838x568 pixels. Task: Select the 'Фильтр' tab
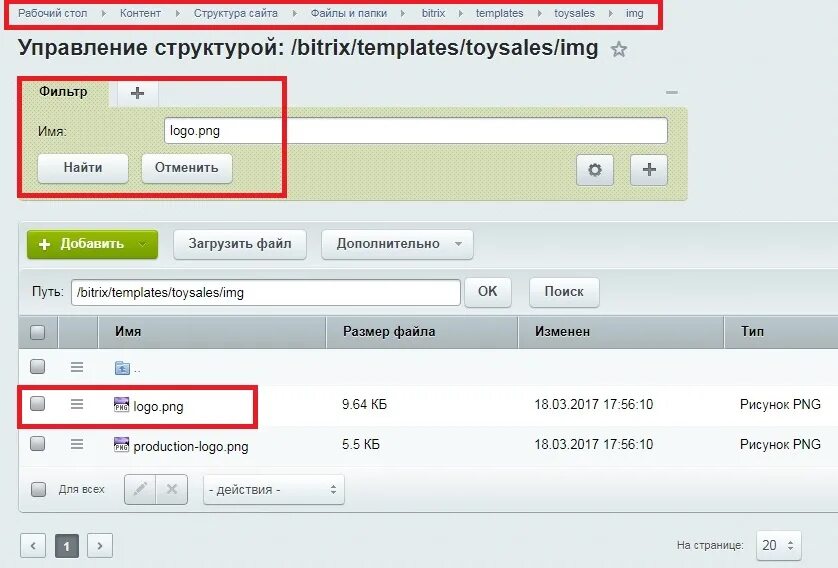[63, 92]
